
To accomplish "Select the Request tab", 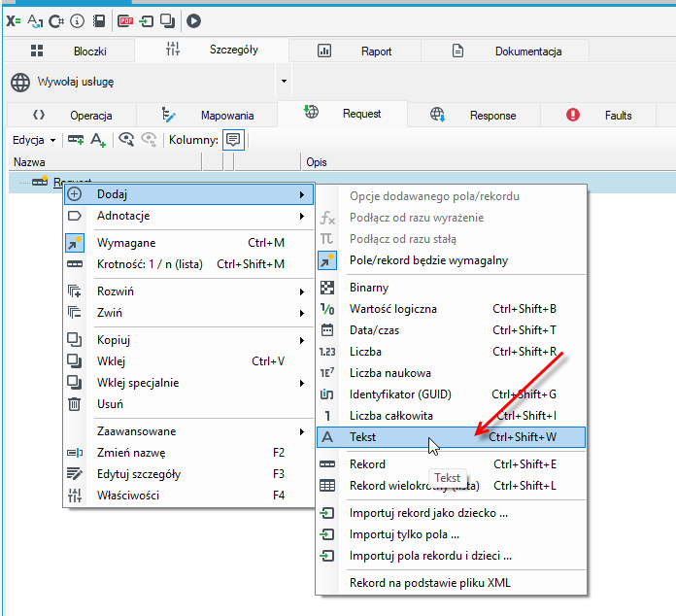I will [x=342, y=114].
